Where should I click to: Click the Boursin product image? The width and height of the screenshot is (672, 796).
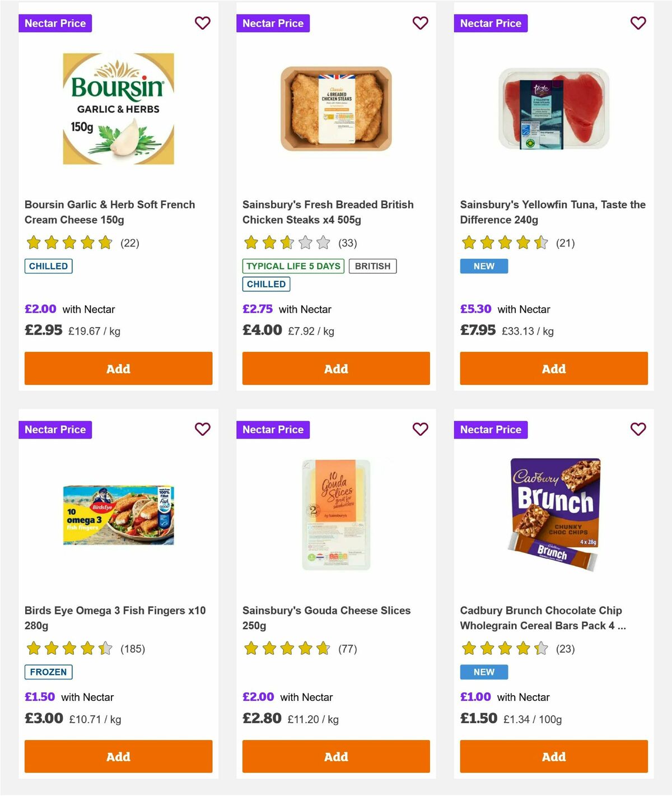pos(118,109)
